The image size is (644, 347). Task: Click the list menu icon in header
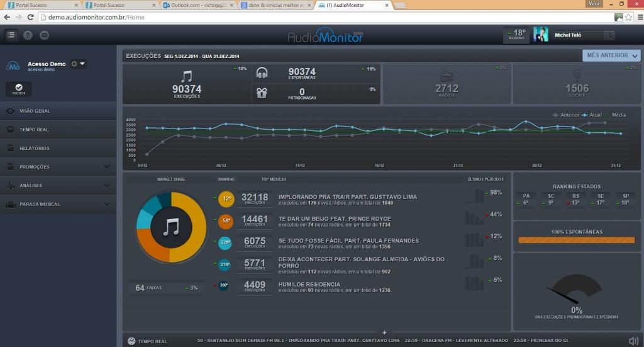coord(11,35)
